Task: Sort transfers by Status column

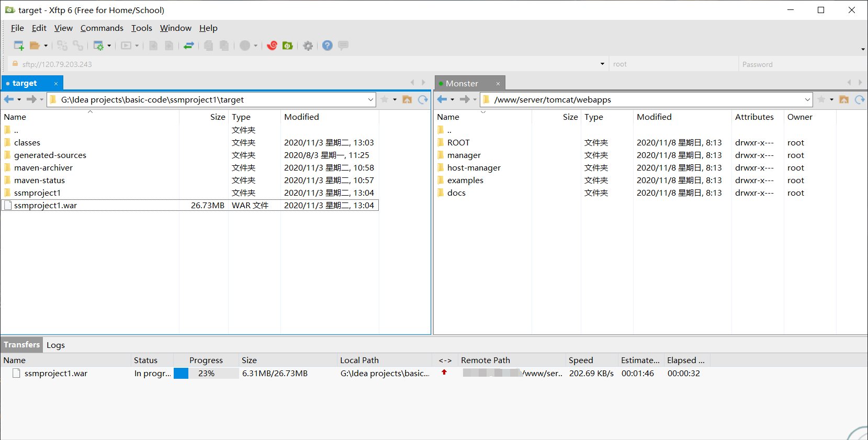Action: pos(151,360)
